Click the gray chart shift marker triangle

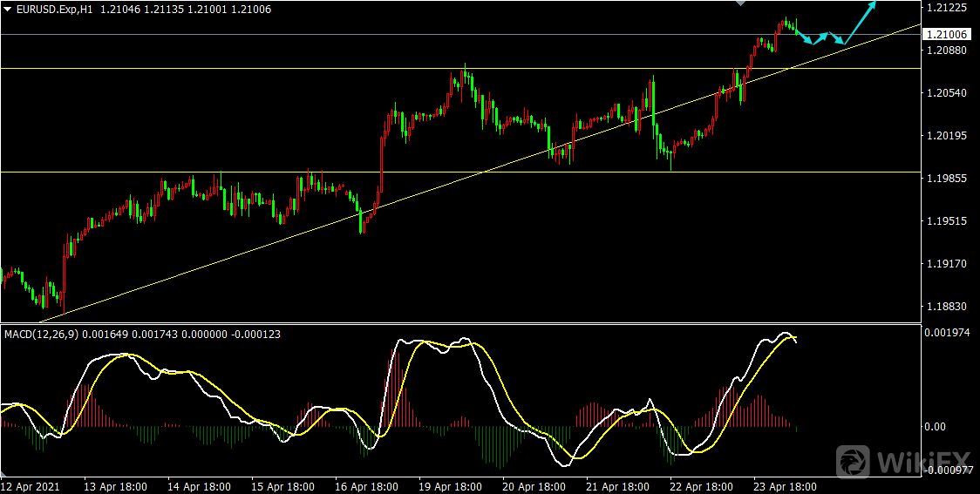[x=740, y=3]
